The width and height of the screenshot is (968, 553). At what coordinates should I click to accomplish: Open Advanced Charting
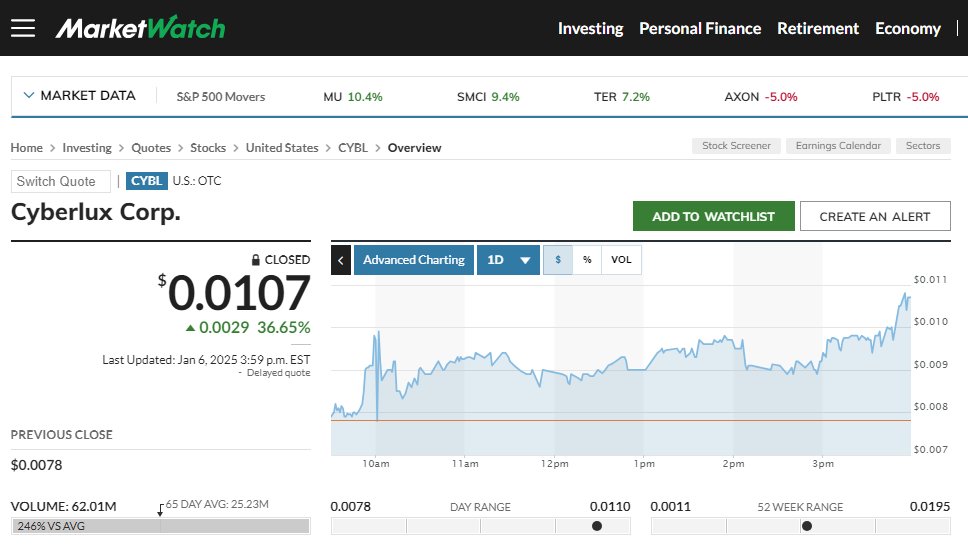tap(414, 260)
